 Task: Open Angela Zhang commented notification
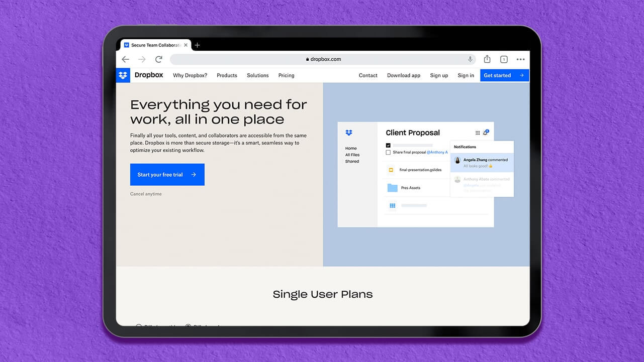[x=482, y=163]
